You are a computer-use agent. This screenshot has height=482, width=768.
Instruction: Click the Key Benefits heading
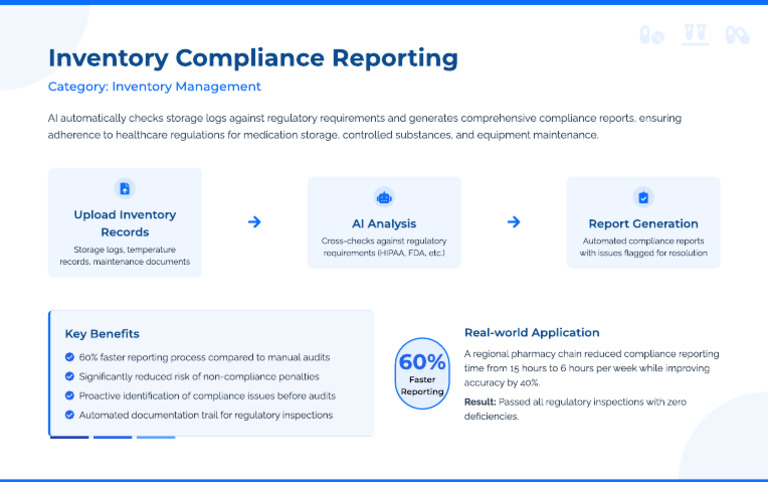(102, 334)
